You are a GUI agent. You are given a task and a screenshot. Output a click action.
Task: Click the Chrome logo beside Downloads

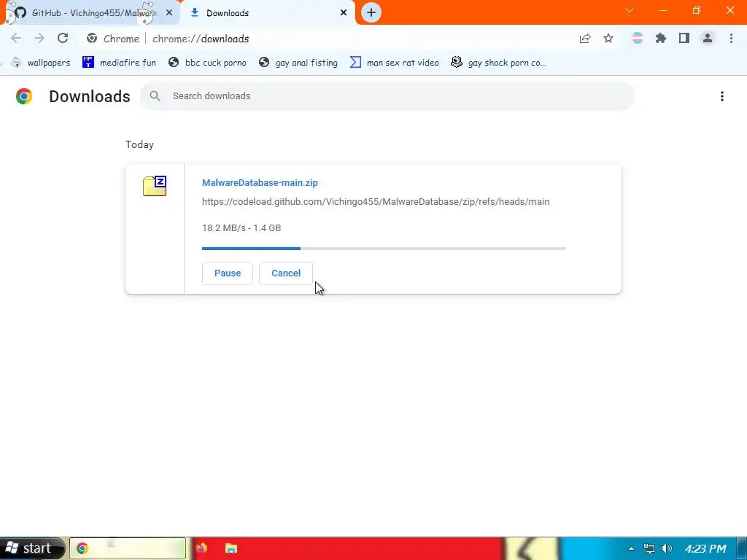(x=24, y=96)
